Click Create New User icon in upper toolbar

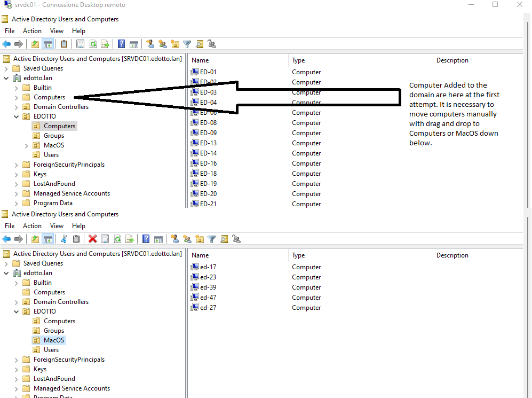click(x=150, y=44)
